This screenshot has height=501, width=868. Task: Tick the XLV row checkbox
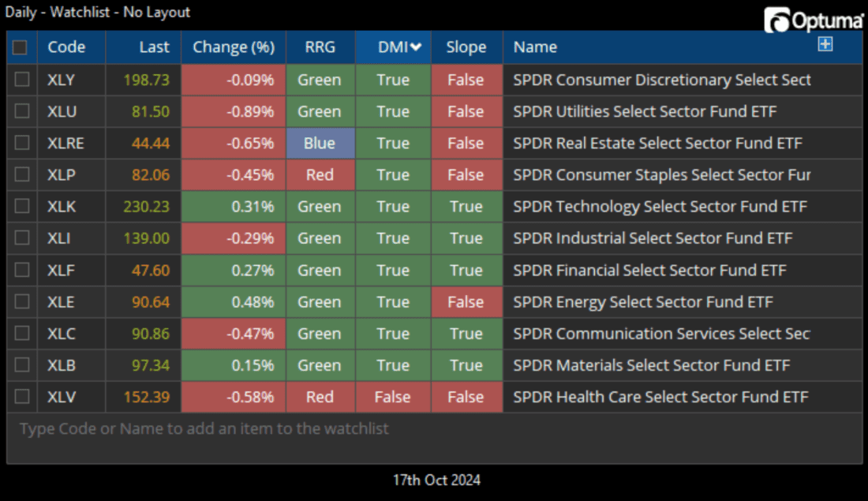point(22,397)
